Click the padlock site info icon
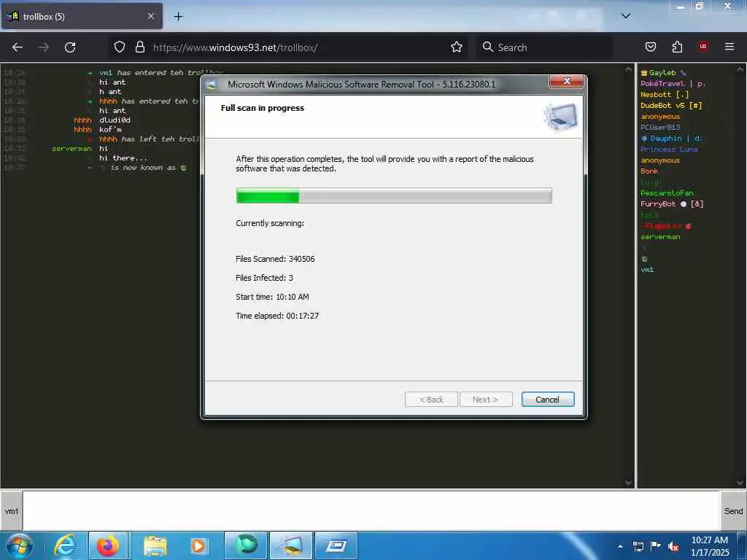Screen dimensions: 747x560 (139, 47)
